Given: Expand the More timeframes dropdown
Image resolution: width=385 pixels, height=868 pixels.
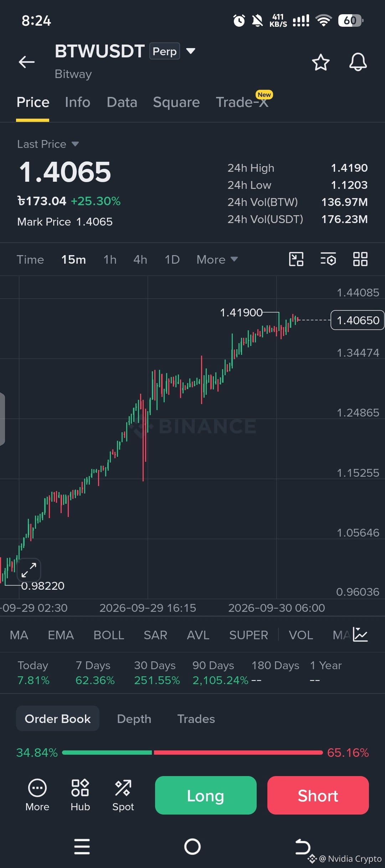Looking at the screenshot, I should coord(217,259).
